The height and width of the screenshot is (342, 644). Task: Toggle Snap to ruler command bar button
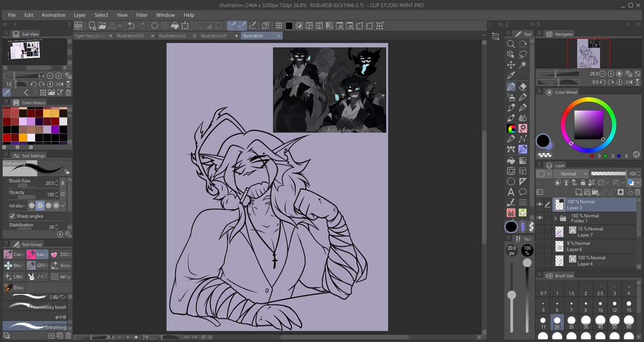pyautogui.click(x=232, y=25)
